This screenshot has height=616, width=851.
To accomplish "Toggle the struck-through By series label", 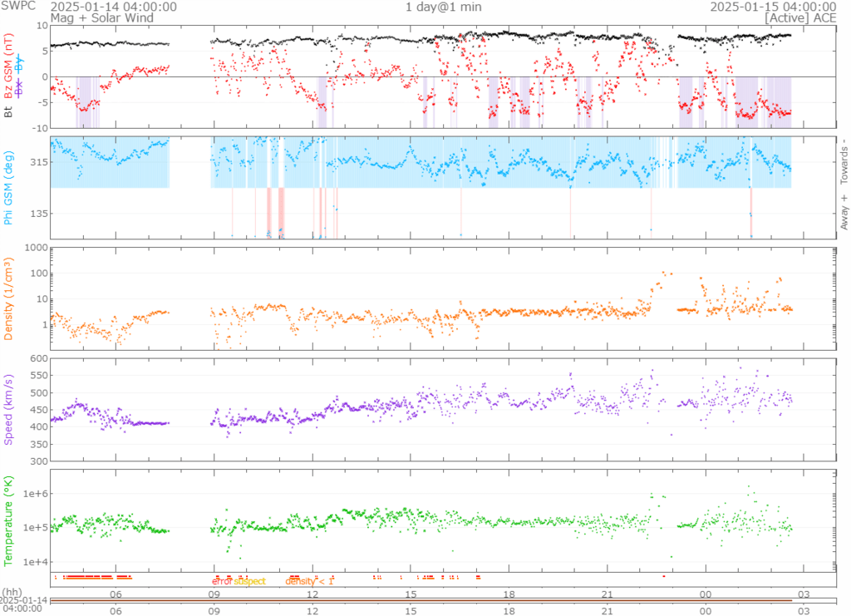I will tap(20, 65).
